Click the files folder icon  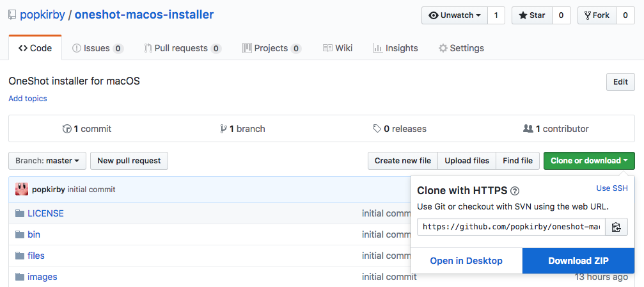pos(20,256)
